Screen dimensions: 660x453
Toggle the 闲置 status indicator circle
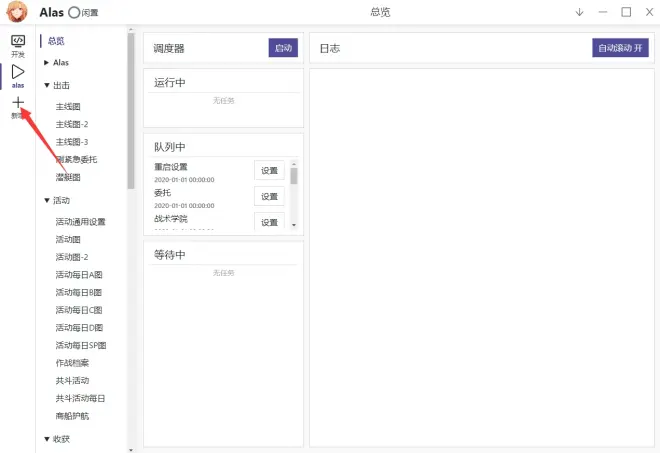tap(74, 13)
